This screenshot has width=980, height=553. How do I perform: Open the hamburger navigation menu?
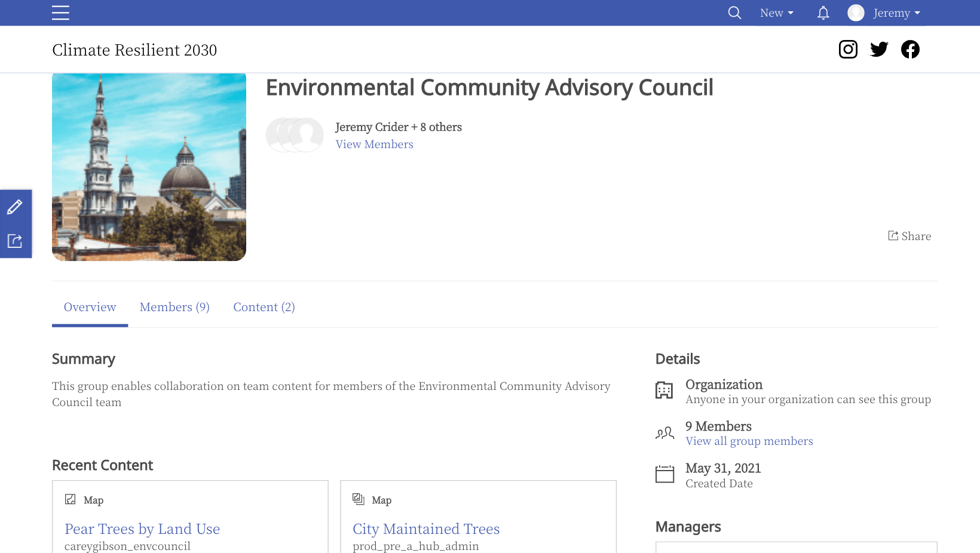[60, 13]
